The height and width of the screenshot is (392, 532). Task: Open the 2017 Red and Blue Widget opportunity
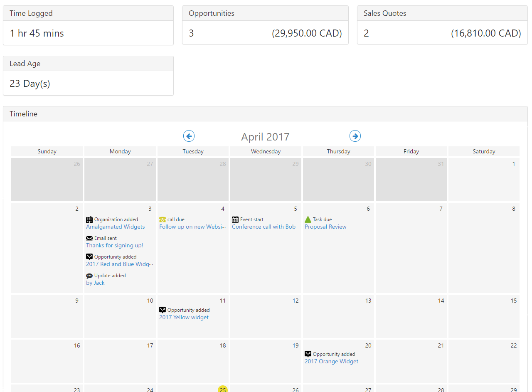pyautogui.click(x=120, y=264)
